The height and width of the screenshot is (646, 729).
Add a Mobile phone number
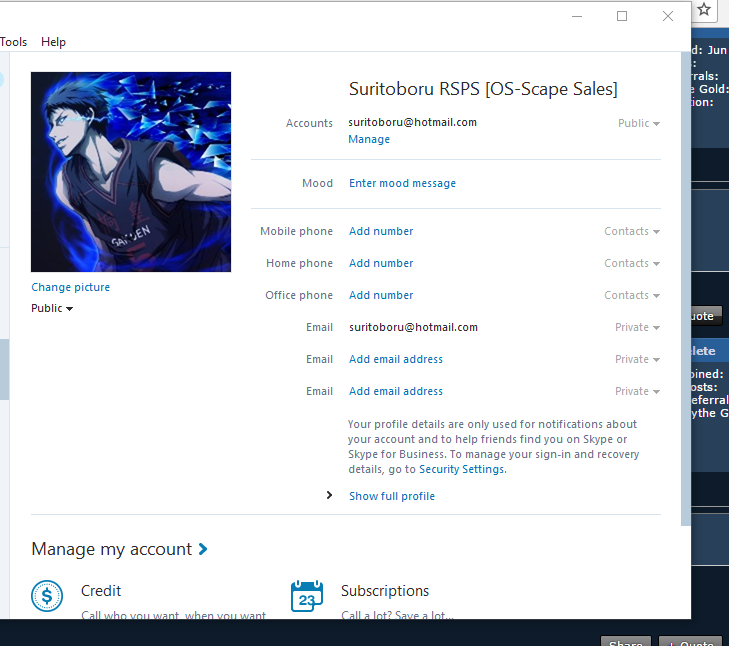(381, 231)
